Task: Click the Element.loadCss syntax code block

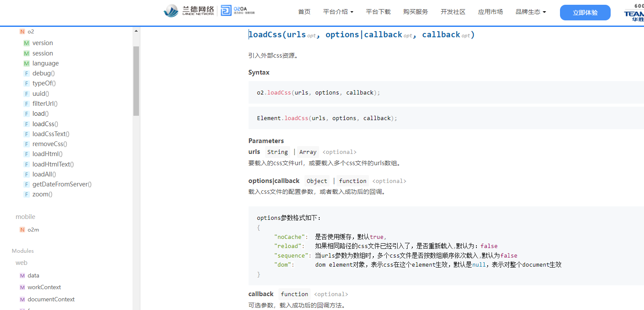Action: 446,118
